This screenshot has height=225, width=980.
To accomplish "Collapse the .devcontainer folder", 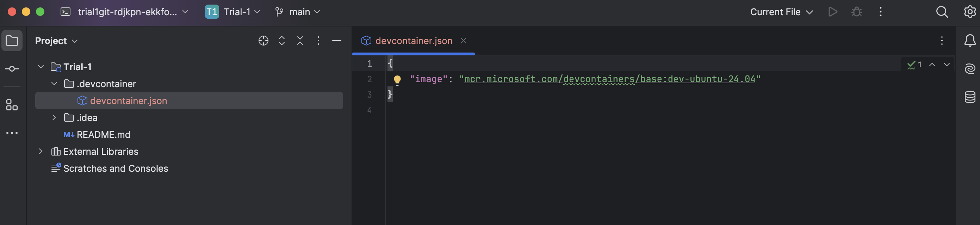I will click(x=54, y=84).
